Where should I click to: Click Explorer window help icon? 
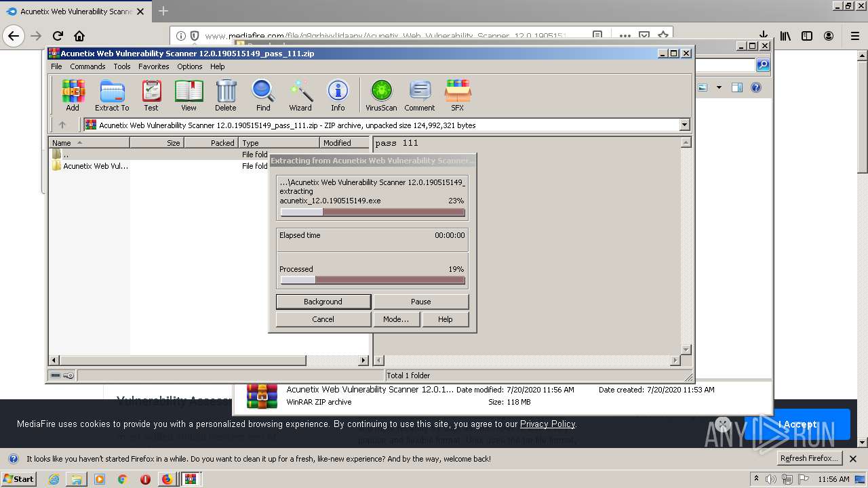[756, 87]
